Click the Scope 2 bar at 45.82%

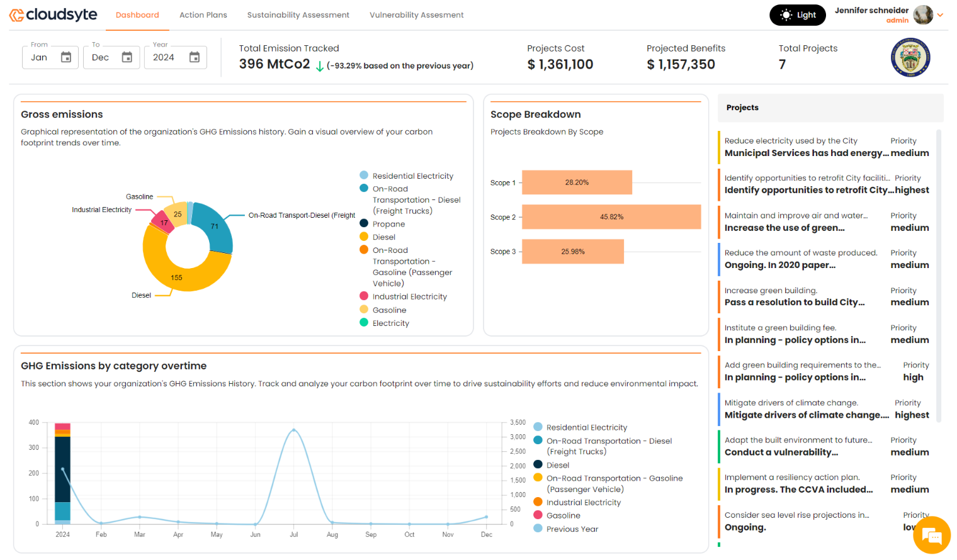(611, 217)
